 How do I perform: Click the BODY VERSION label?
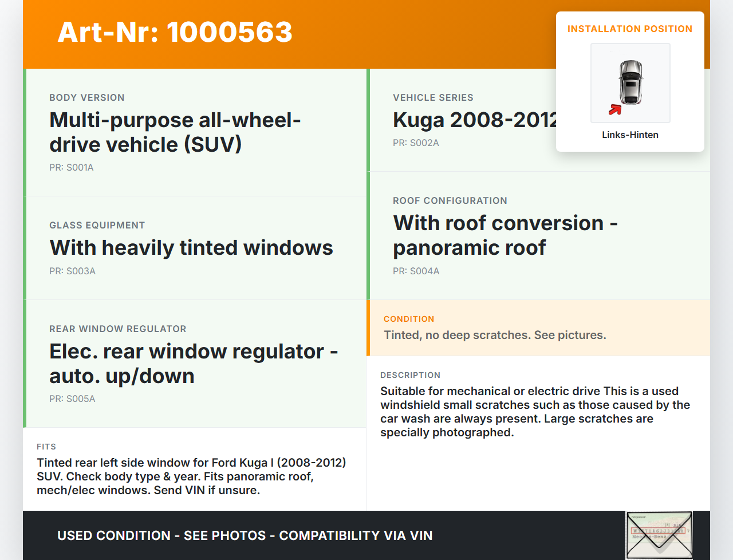pos(87,97)
